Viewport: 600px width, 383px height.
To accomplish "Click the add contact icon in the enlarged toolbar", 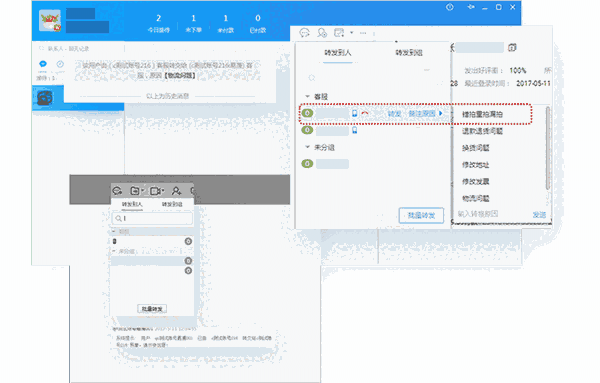I will click(322, 33).
